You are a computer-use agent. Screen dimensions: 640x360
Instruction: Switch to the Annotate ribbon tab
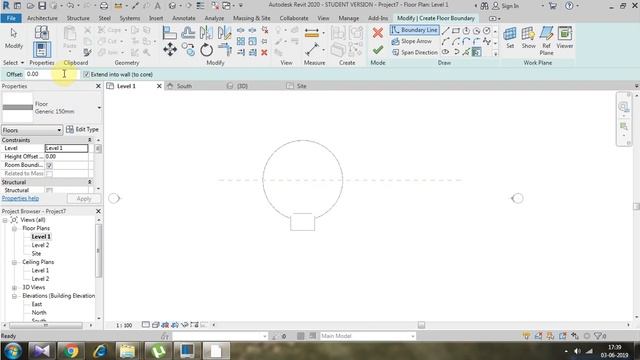coord(184,18)
